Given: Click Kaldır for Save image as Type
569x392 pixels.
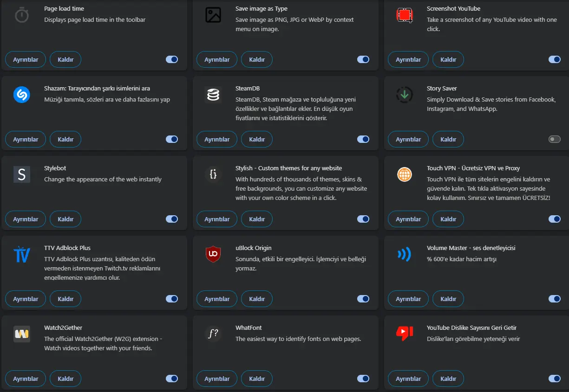Looking at the screenshot, I should pyautogui.click(x=257, y=59).
